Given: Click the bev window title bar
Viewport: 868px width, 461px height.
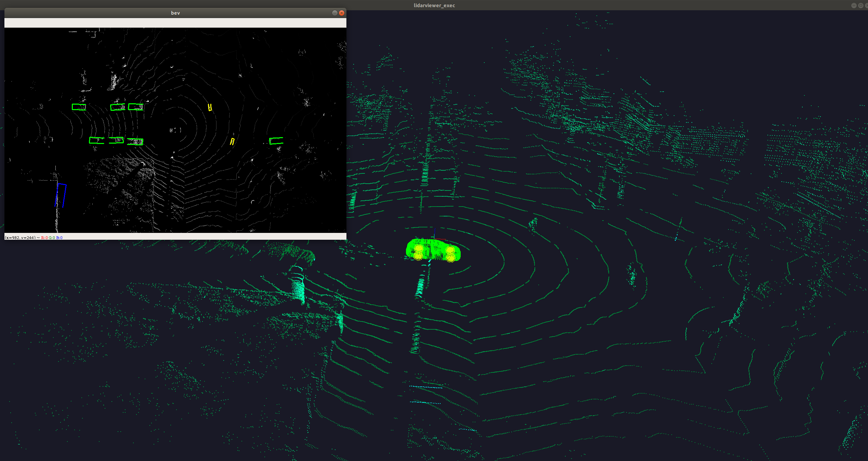Looking at the screenshot, I should [175, 13].
